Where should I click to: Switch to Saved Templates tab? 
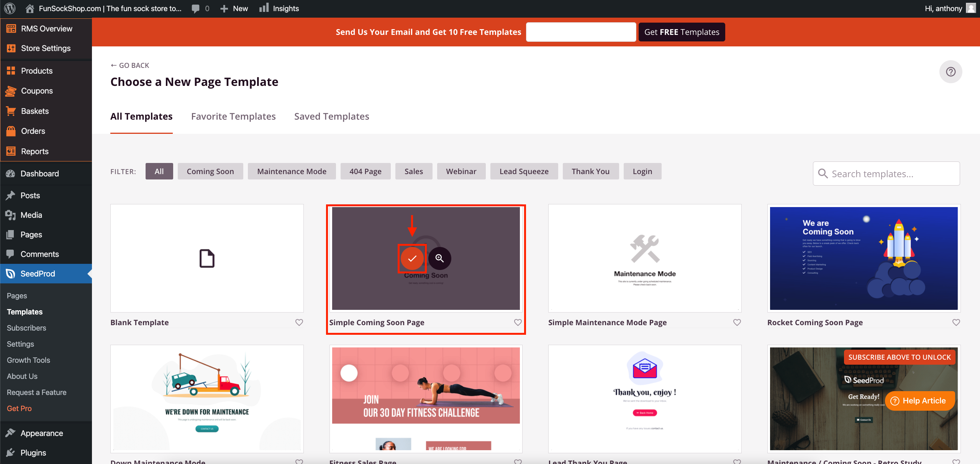pyautogui.click(x=331, y=116)
